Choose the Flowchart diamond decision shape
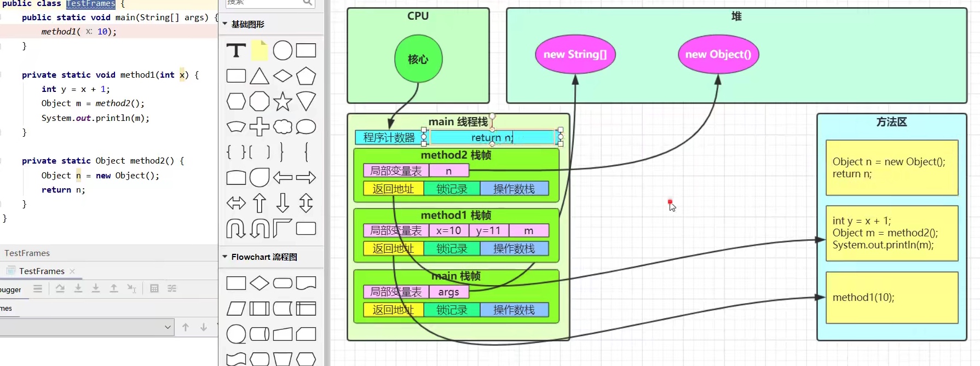This screenshot has width=980, height=366. pos(260,283)
